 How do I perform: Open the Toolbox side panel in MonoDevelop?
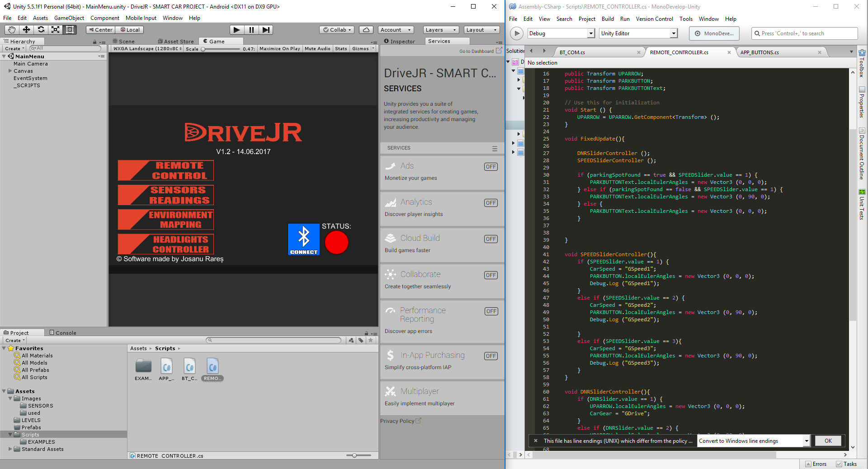[862, 63]
